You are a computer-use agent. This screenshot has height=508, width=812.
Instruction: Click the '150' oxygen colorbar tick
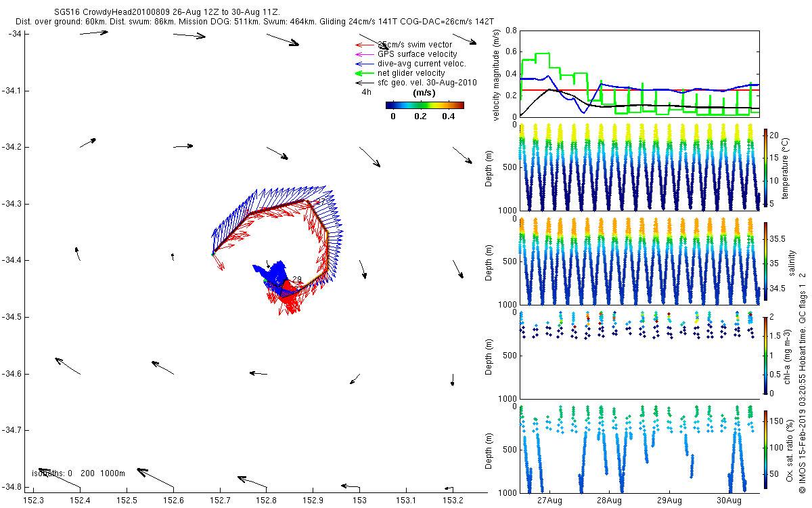(777, 421)
